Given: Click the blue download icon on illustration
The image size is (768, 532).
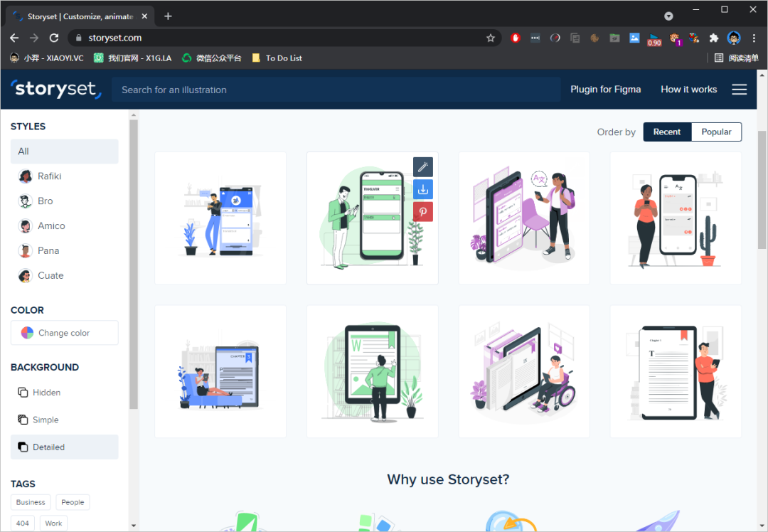Looking at the screenshot, I should pyautogui.click(x=422, y=190).
